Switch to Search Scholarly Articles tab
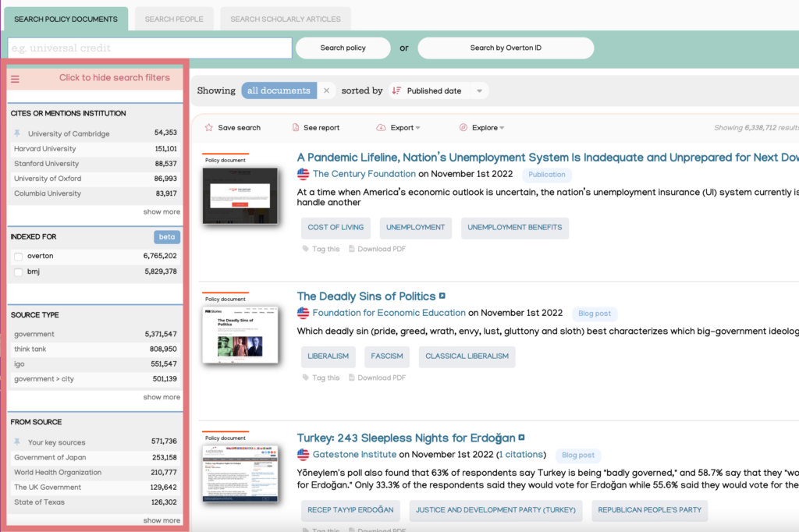 tap(286, 20)
